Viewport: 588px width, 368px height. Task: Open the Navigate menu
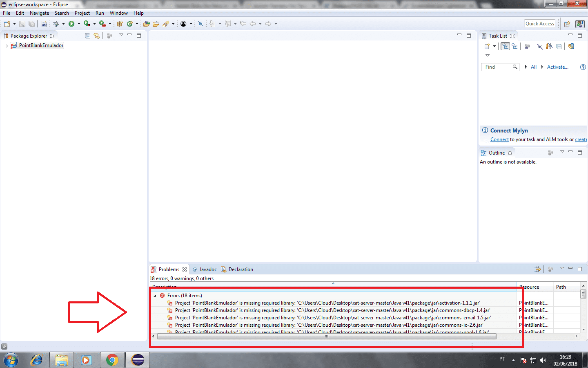39,13
